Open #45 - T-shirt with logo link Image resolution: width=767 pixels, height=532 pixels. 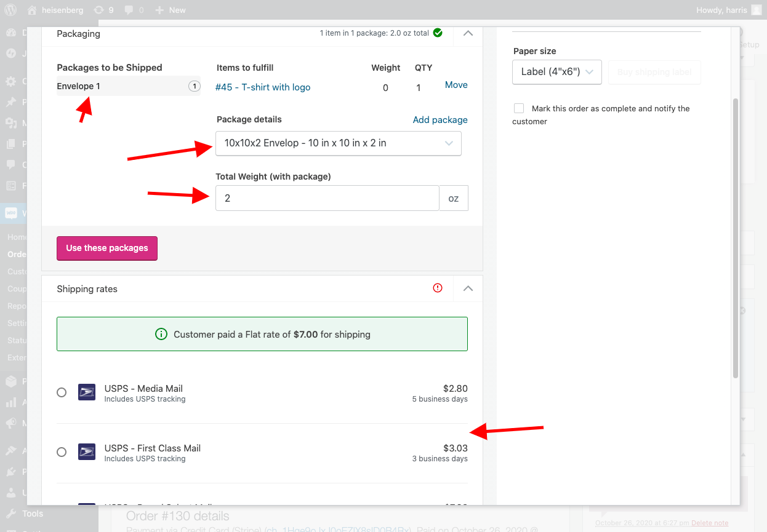pyautogui.click(x=263, y=87)
